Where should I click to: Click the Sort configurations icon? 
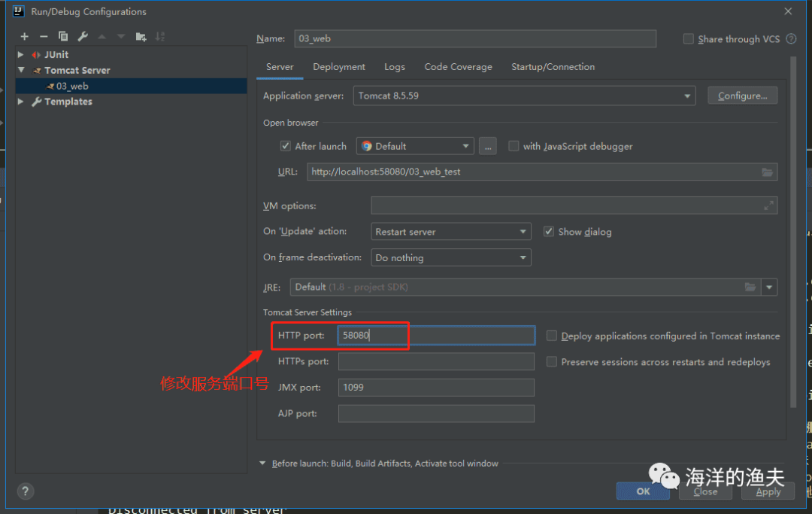click(160, 36)
